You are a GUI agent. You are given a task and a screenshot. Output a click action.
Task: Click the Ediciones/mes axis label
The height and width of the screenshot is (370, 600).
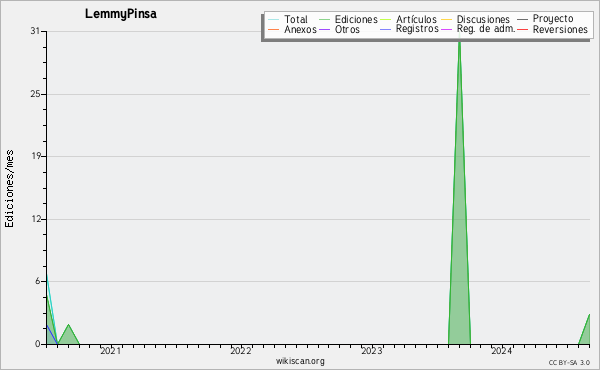[9, 189]
